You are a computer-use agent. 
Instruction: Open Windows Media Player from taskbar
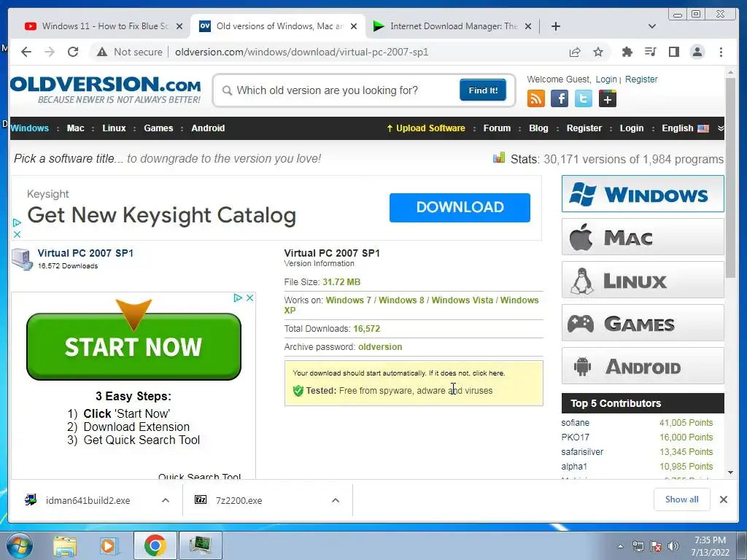(x=109, y=545)
